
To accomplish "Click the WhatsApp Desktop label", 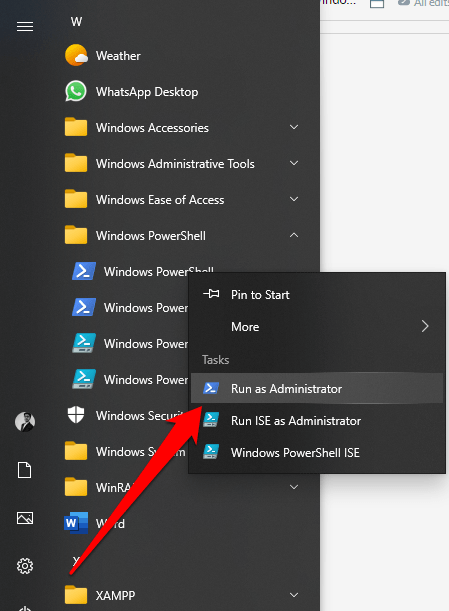I will tap(147, 92).
